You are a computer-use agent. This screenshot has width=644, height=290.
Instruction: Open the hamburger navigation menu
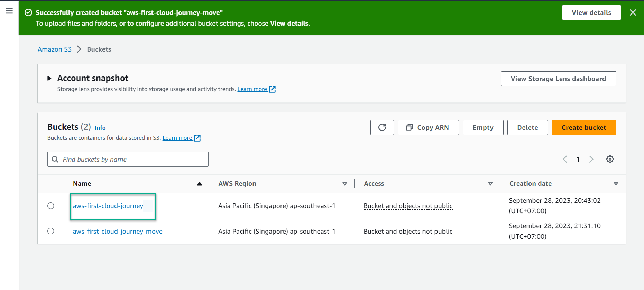tap(9, 11)
